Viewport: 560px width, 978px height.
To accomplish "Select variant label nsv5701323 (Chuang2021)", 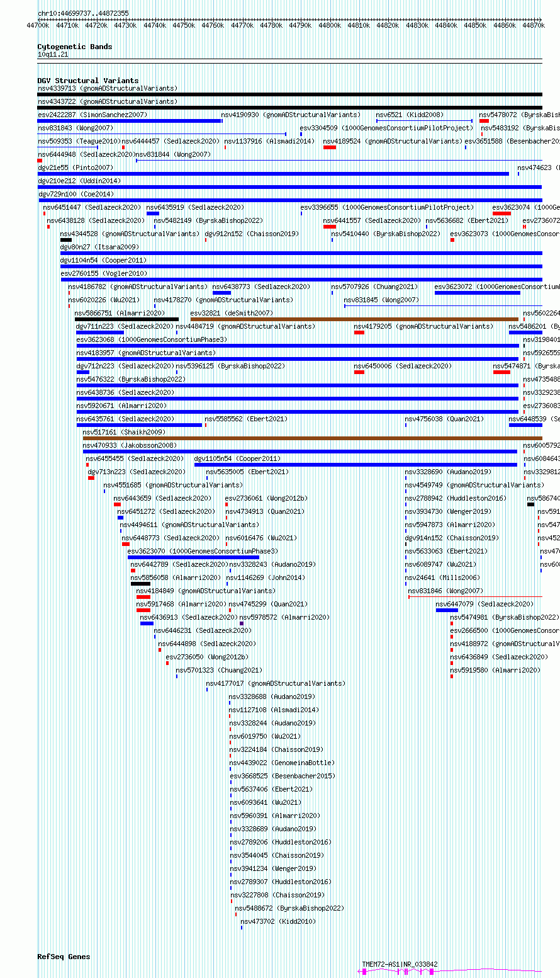I will click(220, 670).
